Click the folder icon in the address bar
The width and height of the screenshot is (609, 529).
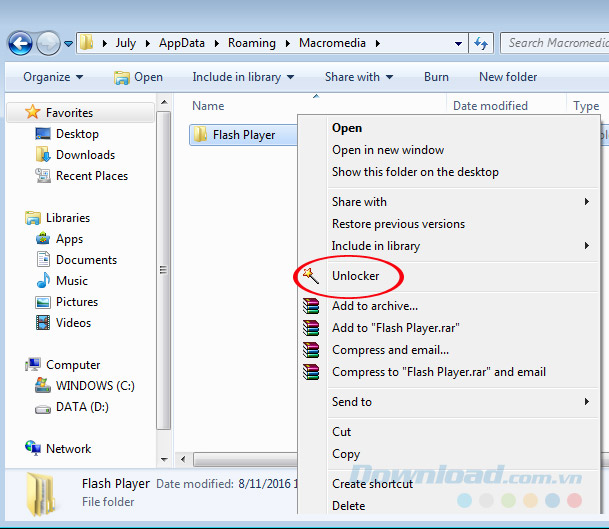click(x=87, y=43)
